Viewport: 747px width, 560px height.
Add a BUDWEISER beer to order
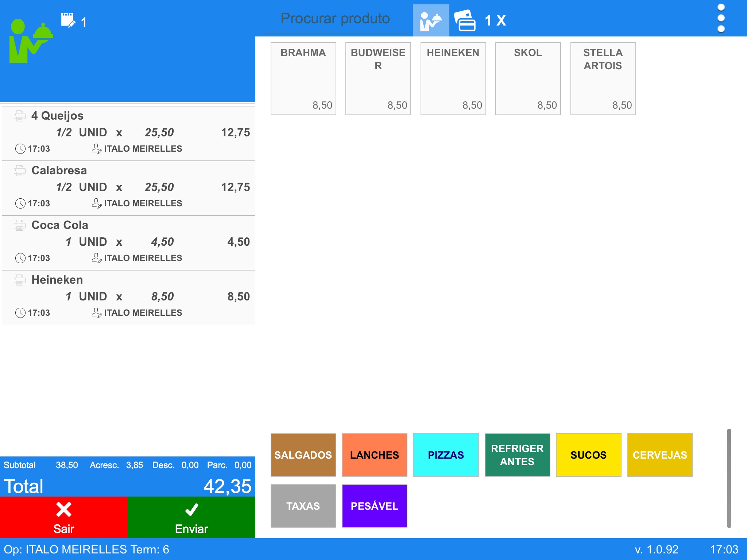(378, 79)
